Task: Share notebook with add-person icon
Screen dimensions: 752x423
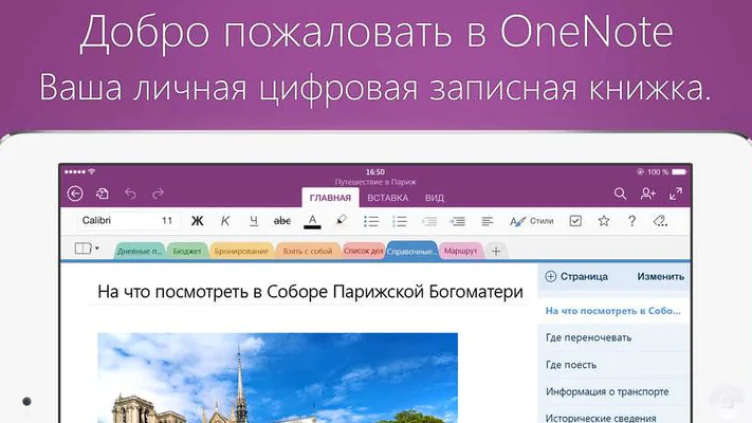Action: click(x=648, y=194)
